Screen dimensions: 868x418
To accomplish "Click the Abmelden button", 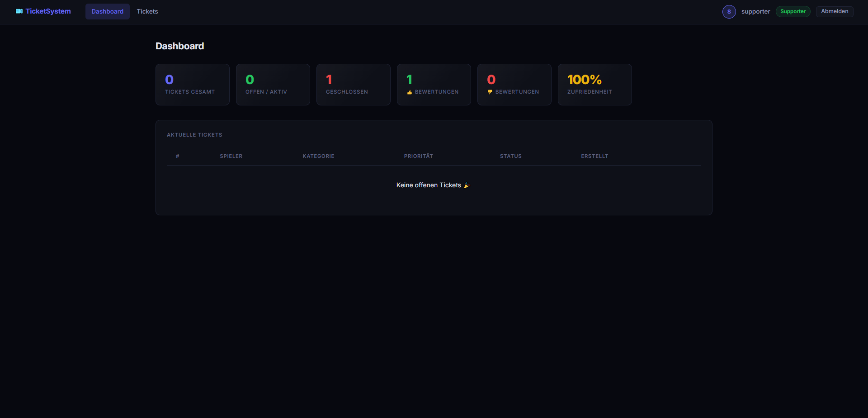I will tap(835, 11).
